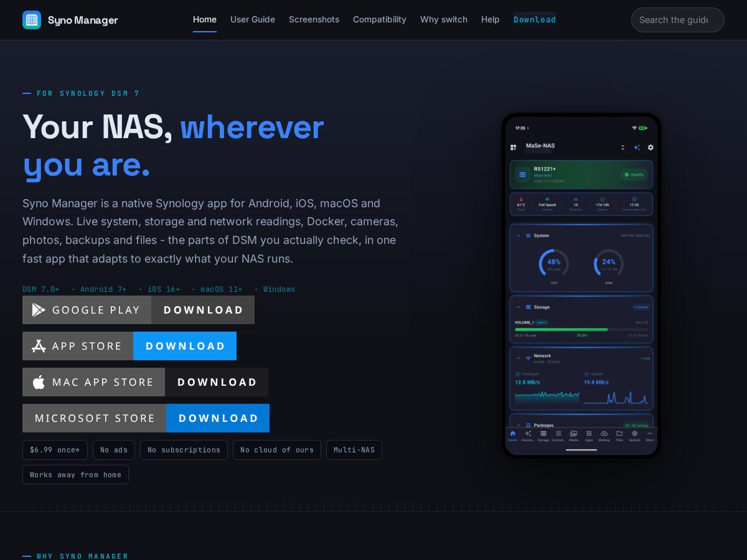
Task: Tap the System icon in phone bottom bar
Action: [x=634, y=433]
